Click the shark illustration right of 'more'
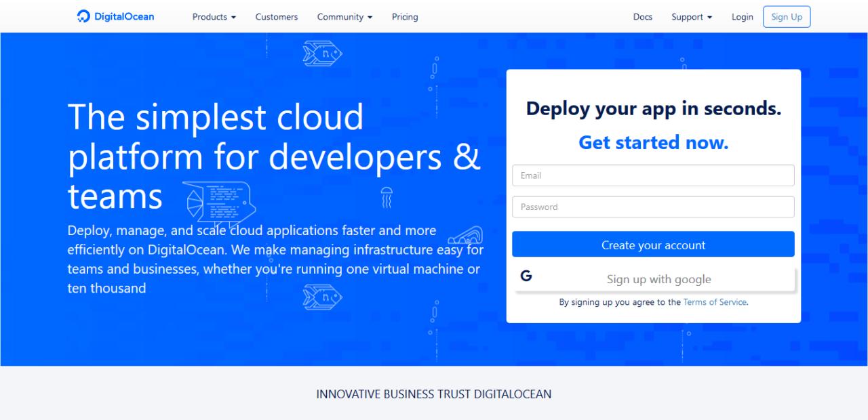Screen dimensions: 868x420 click(466, 235)
